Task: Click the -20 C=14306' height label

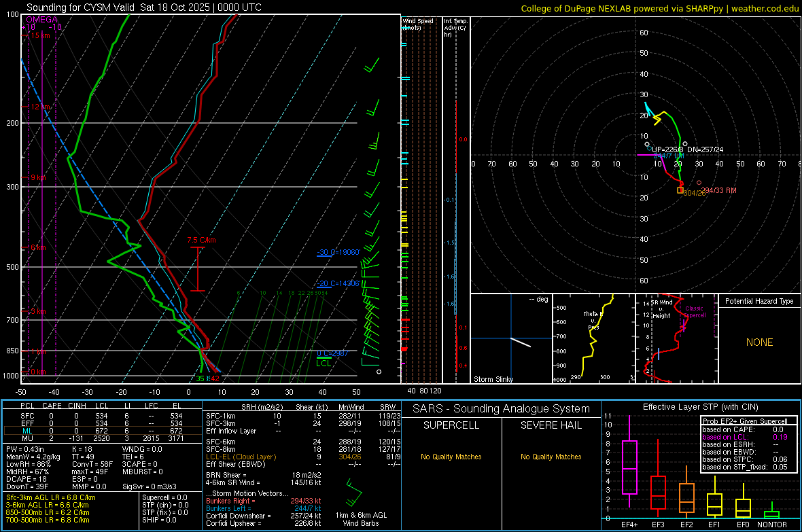Action: coord(338,283)
